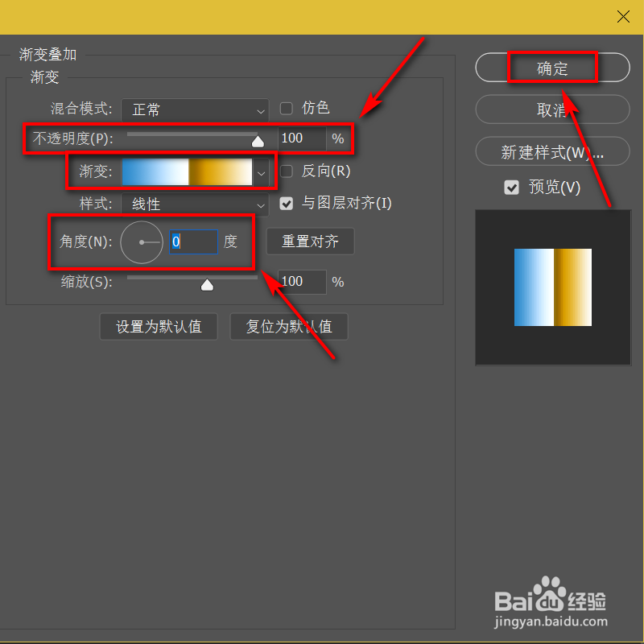Click the angle dial control
Screen dimensions: 644x644
[x=142, y=242]
